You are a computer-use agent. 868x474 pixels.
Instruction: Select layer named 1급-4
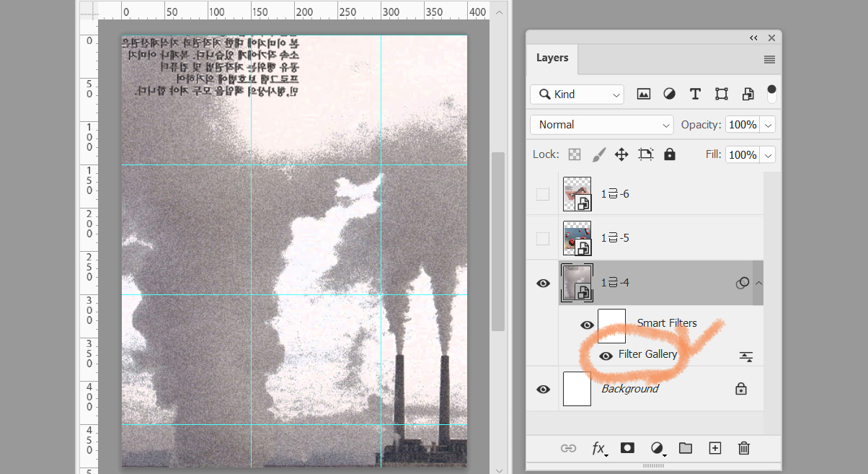tap(615, 283)
